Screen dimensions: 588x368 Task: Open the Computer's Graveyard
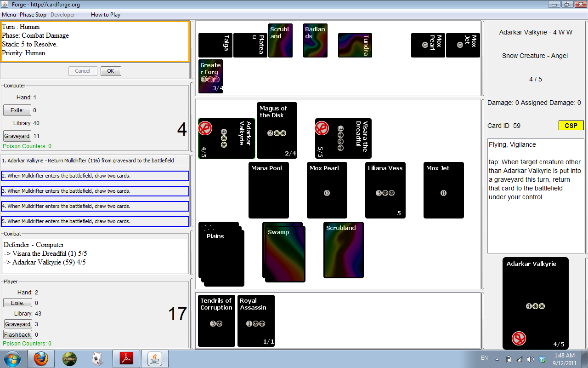17,136
